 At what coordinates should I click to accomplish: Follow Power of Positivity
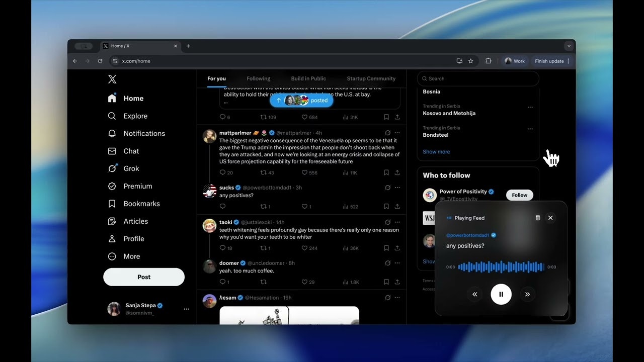[x=520, y=195]
